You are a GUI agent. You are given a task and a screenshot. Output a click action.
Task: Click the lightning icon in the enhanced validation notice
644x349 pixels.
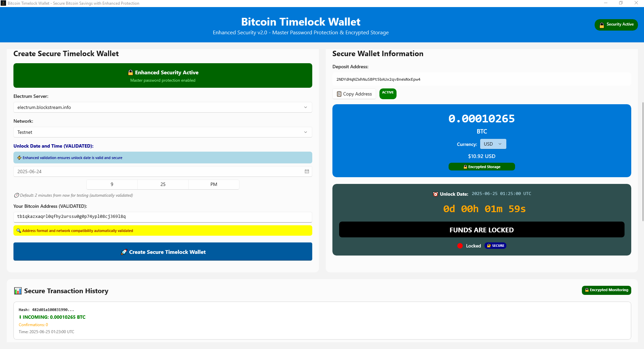(x=19, y=157)
